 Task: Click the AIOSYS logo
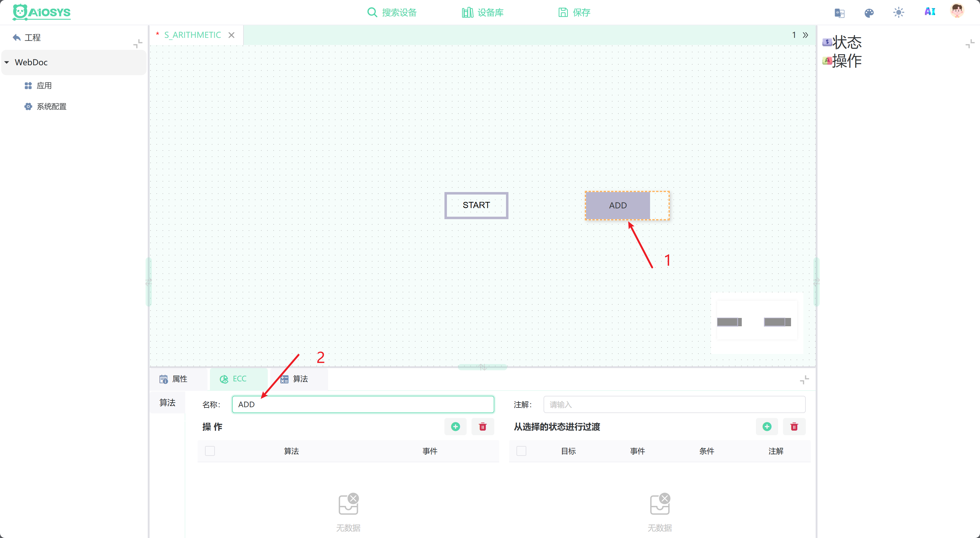pyautogui.click(x=42, y=12)
